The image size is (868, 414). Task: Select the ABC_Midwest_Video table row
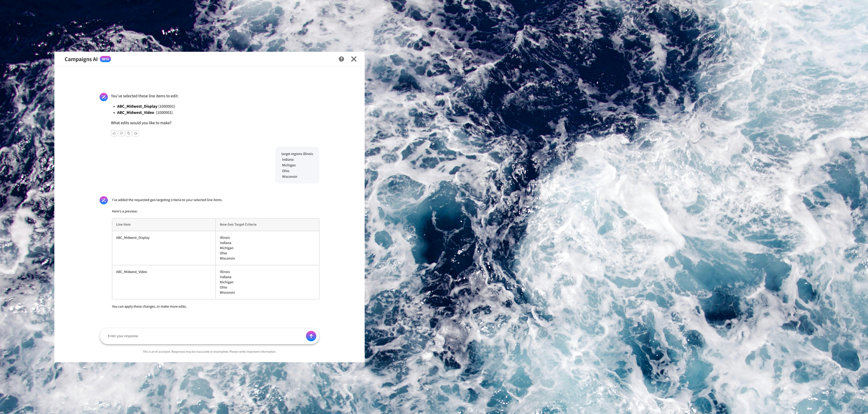coord(131,272)
